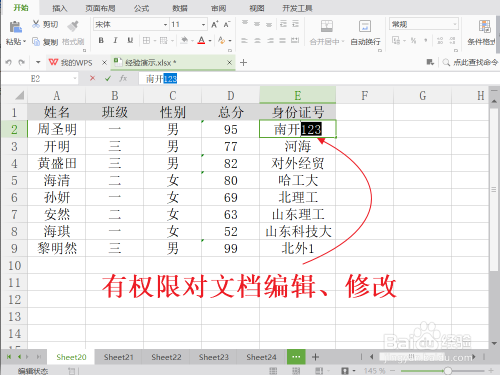Click the fx insert function button
The width and height of the screenshot is (500, 375).
tap(123, 78)
